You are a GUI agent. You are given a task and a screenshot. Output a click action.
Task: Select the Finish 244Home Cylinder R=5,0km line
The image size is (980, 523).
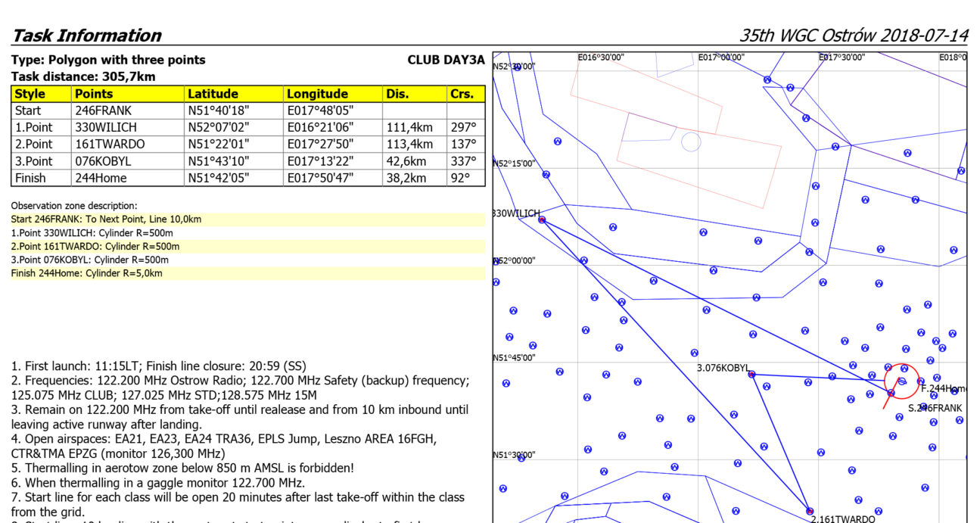[x=86, y=273]
